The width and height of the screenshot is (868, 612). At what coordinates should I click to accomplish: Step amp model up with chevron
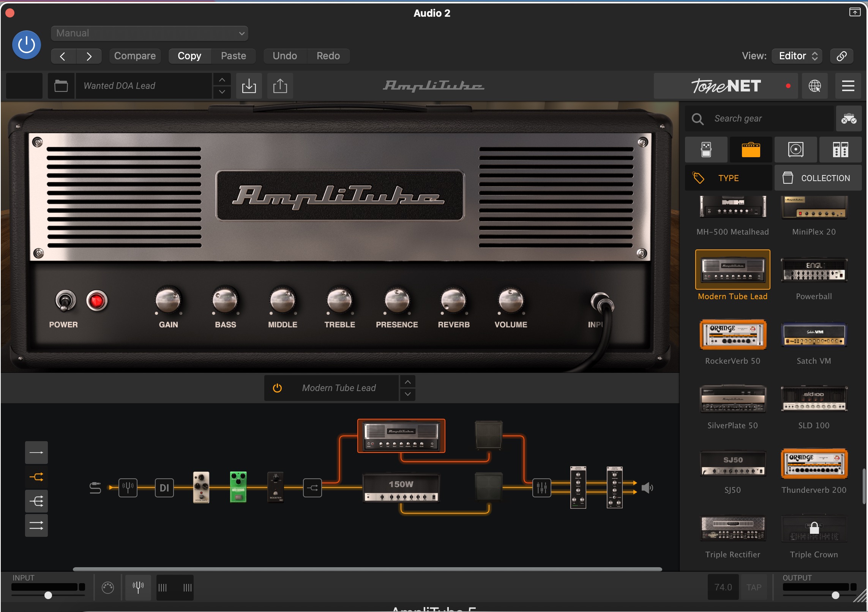(x=407, y=382)
